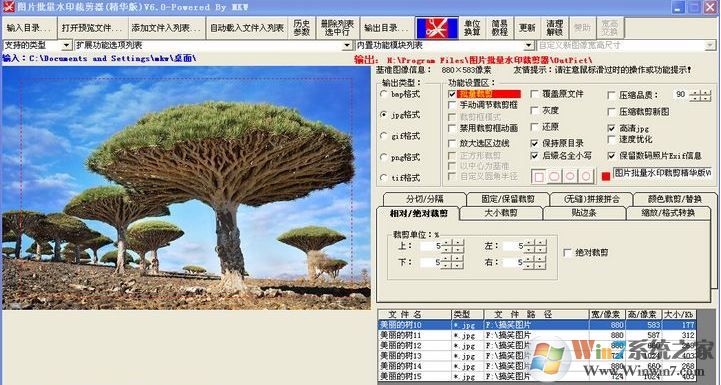
Task: Enable 压缩裁剪新图 checkbox
Action: (612, 112)
